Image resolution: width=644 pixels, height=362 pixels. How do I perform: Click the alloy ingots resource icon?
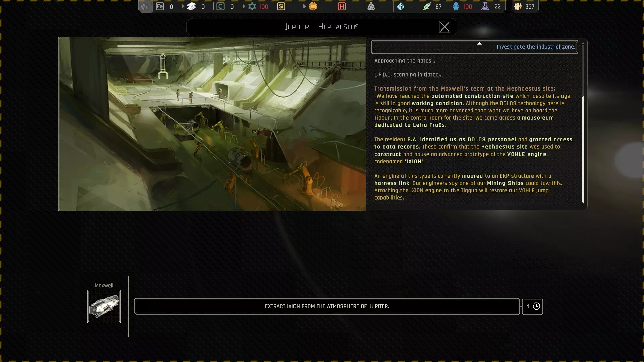pyautogui.click(x=191, y=6)
